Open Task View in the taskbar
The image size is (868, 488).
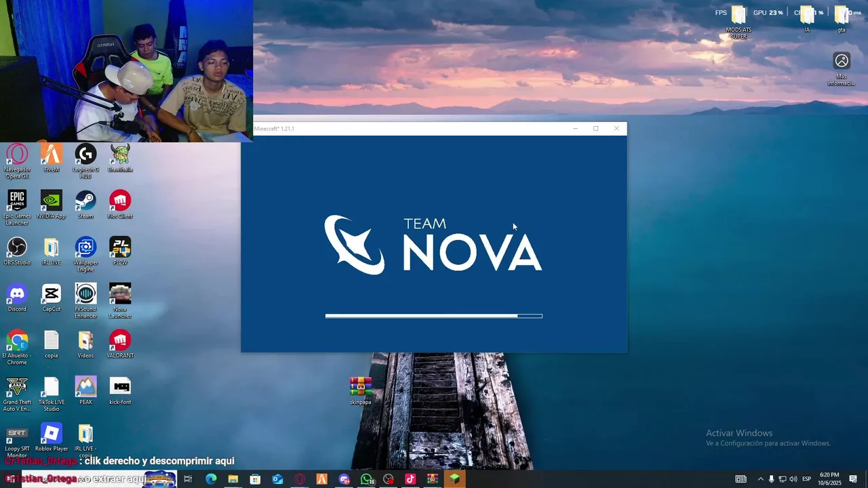(188, 479)
